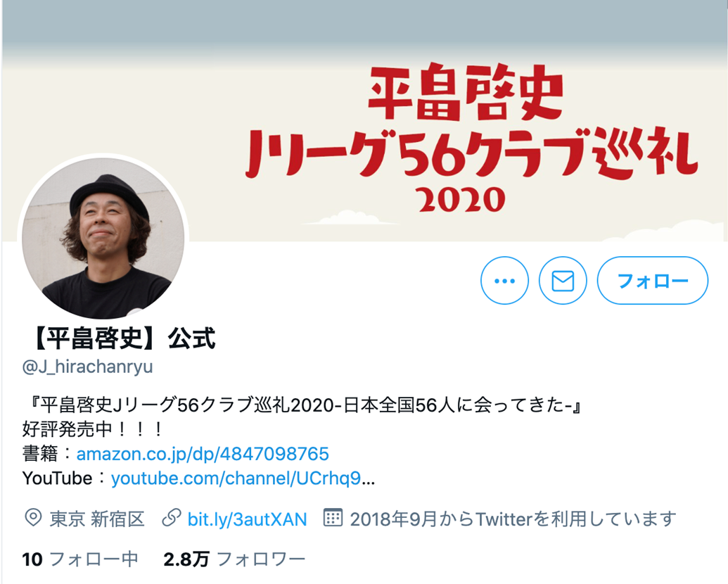Screen dimensions: 728x584
Task: Click the @J_hirachanryu handle
Action: click(x=87, y=367)
